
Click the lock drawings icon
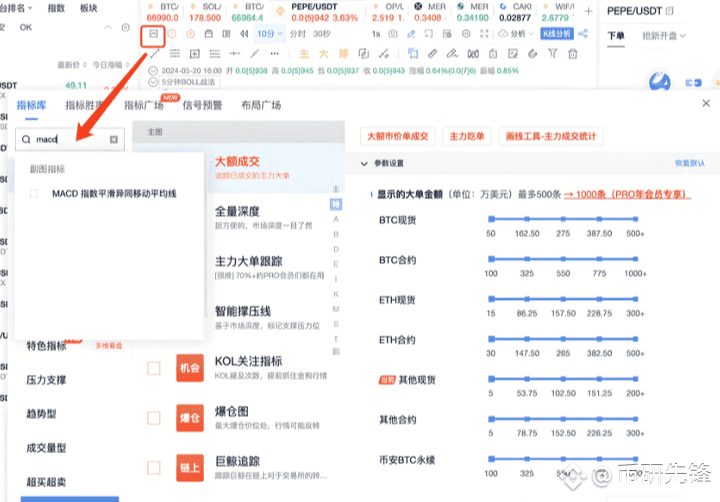point(493,54)
